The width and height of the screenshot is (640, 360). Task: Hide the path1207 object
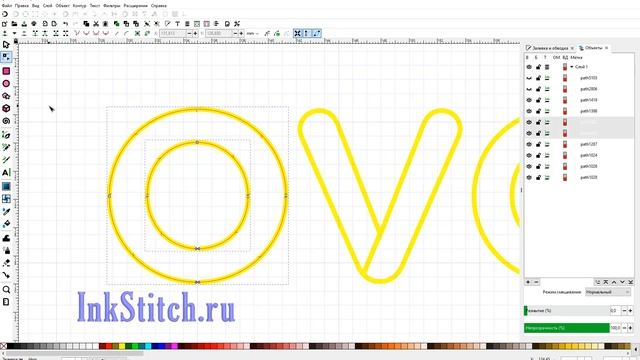coord(529,144)
